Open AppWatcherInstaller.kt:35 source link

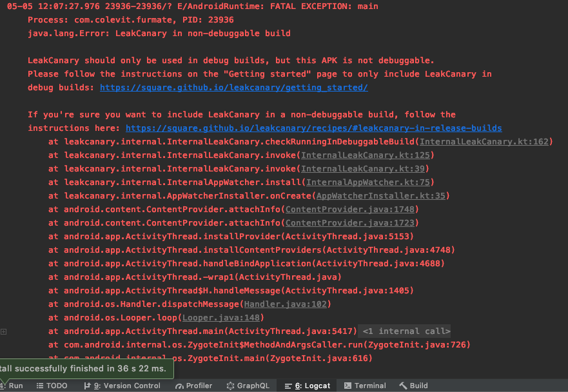[x=381, y=195]
